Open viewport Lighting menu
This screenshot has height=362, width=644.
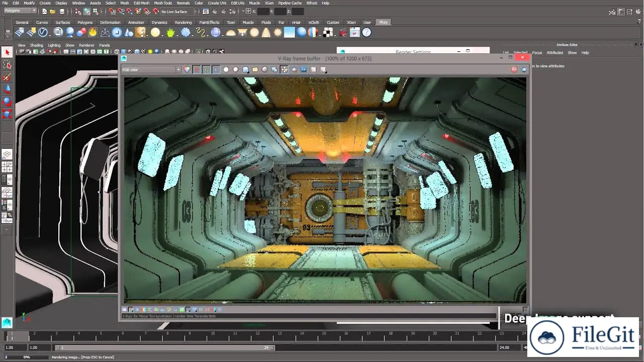pyautogui.click(x=54, y=45)
